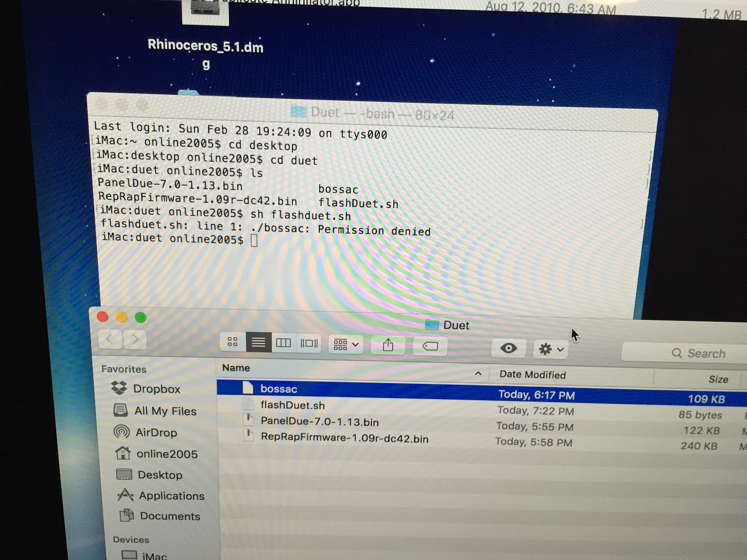Click the Share toolbar icon
The height and width of the screenshot is (560, 747).
(x=388, y=345)
